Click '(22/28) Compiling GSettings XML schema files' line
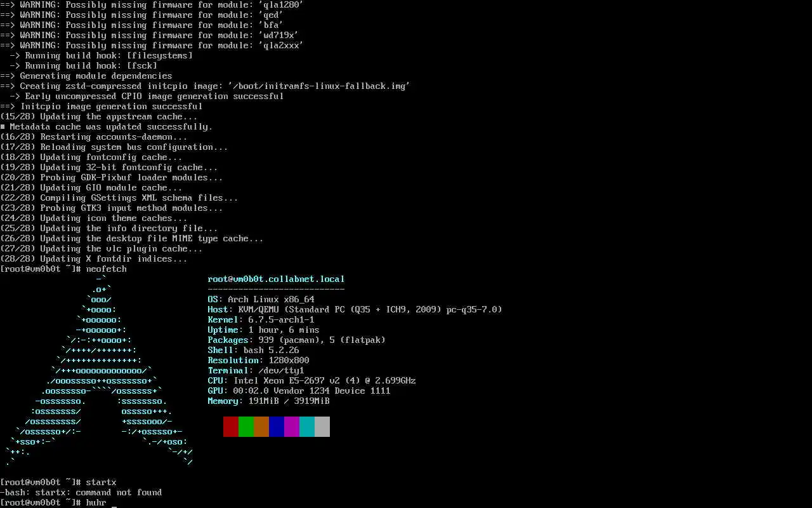The image size is (812, 508). coord(119,198)
